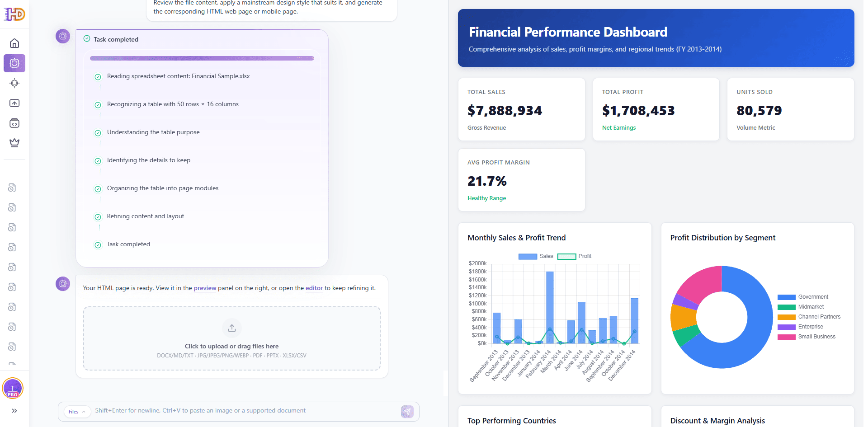Click 'Reading spreadsheet content: Financial Sample.xlsx' text

178,76
